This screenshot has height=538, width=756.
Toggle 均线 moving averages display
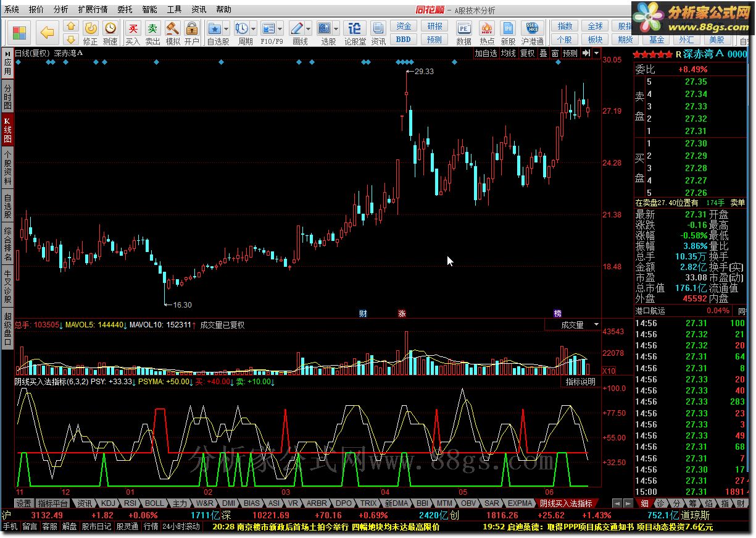pyautogui.click(x=508, y=54)
